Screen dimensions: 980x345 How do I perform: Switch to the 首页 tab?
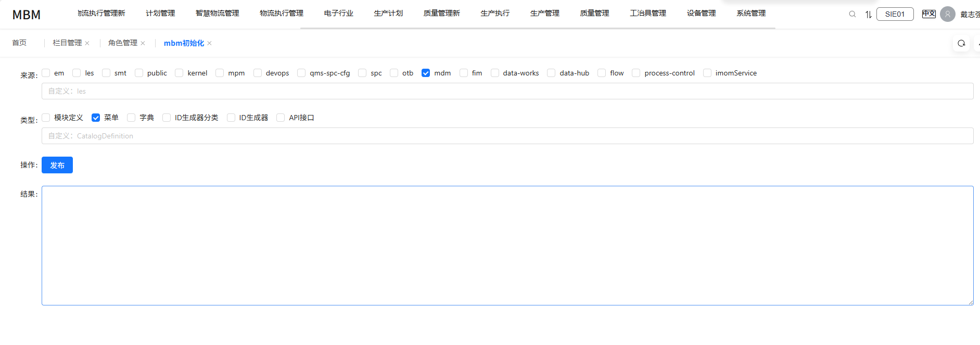pos(19,43)
